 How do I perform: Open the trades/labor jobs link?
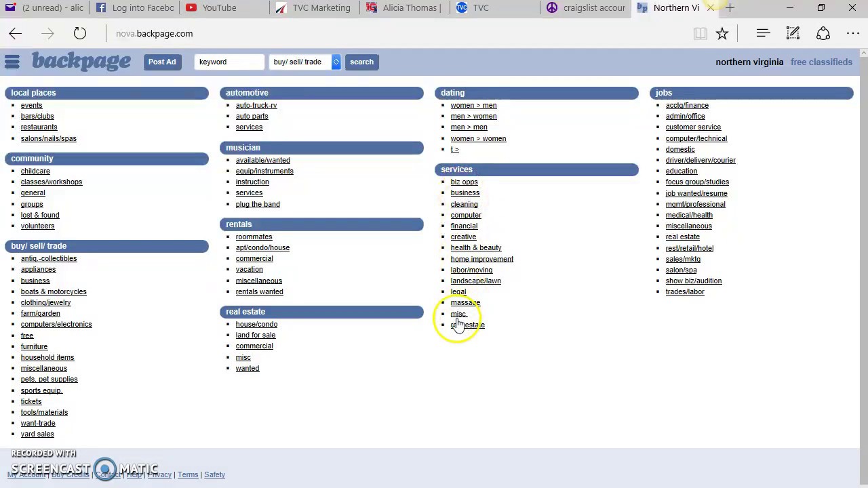click(685, 291)
